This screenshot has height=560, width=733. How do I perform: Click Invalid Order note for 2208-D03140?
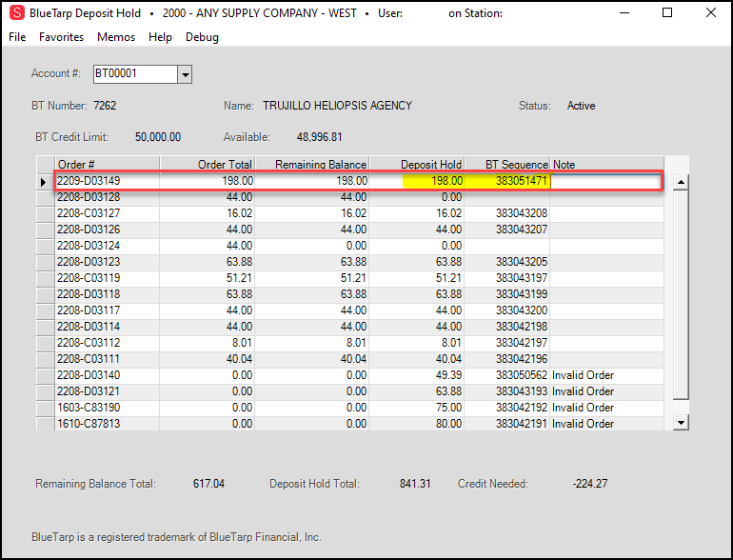coord(606,375)
